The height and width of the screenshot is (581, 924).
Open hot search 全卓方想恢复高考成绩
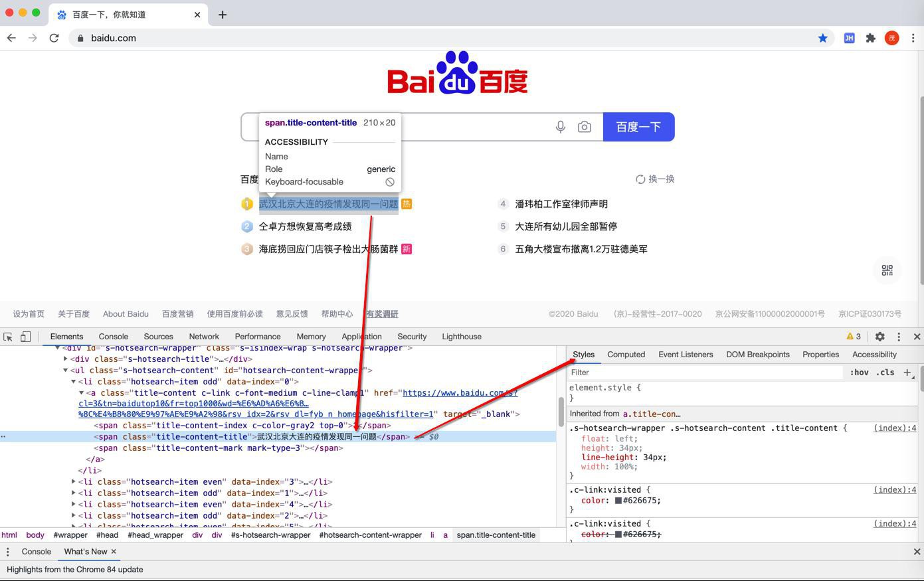305,226
